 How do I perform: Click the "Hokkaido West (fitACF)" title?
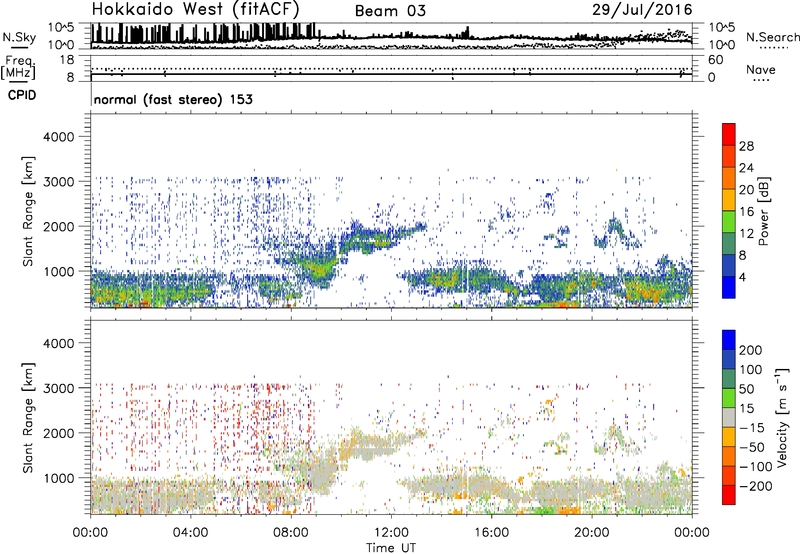point(195,9)
